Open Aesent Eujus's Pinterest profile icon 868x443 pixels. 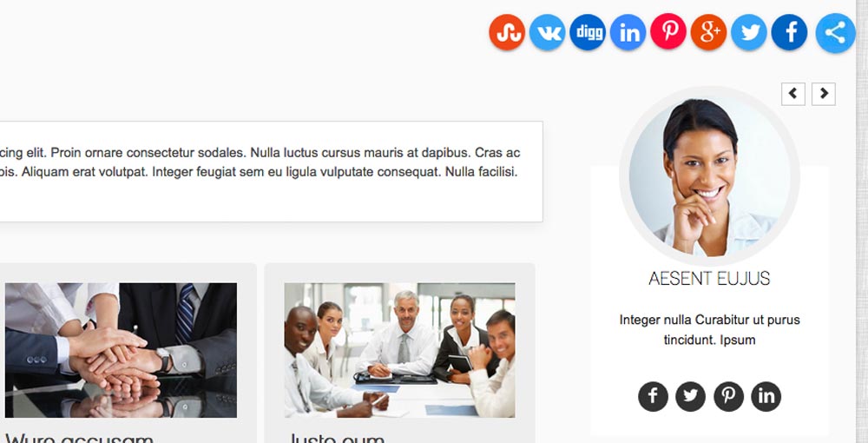(x=728, y=396)
